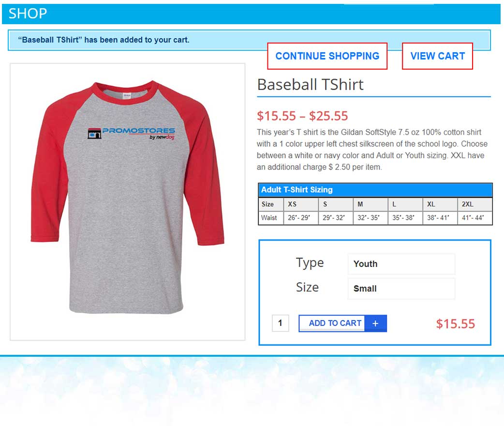This screenshot has height=426, width=504.
Task: Click the 2XL column in sizing table
Action: click(475, 204)
